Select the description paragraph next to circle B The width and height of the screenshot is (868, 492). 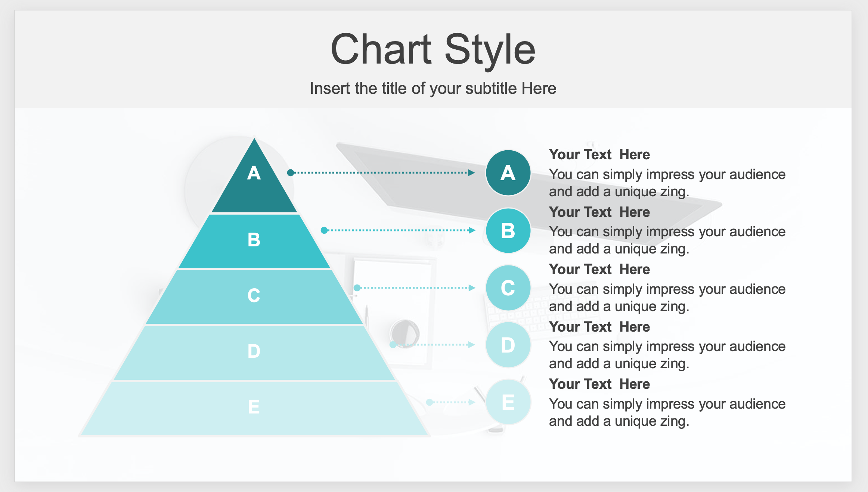(667, 240)
